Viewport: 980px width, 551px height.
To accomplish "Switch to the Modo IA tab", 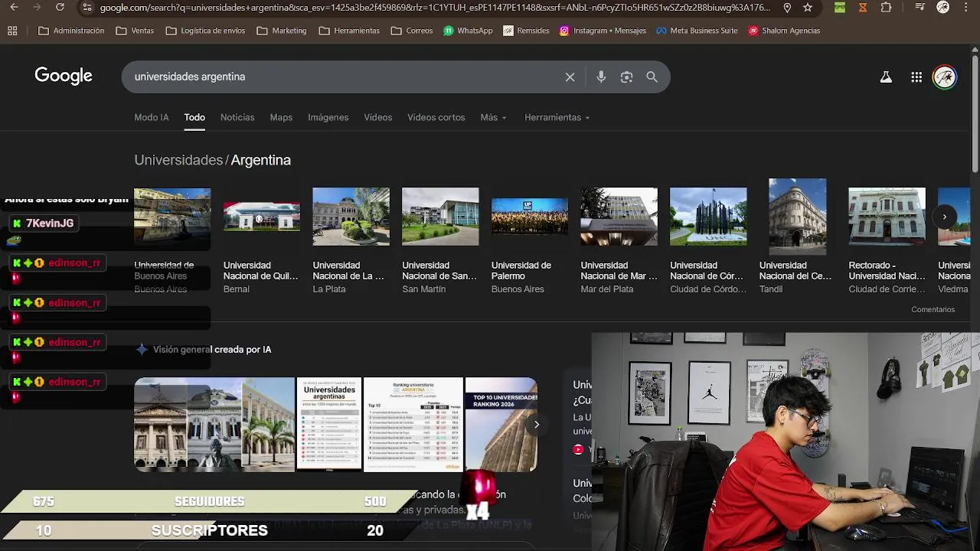I will (152, 117).
